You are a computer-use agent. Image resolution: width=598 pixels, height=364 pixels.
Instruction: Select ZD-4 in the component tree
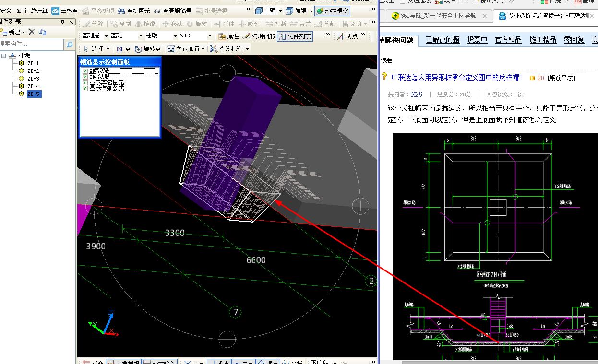33,86
